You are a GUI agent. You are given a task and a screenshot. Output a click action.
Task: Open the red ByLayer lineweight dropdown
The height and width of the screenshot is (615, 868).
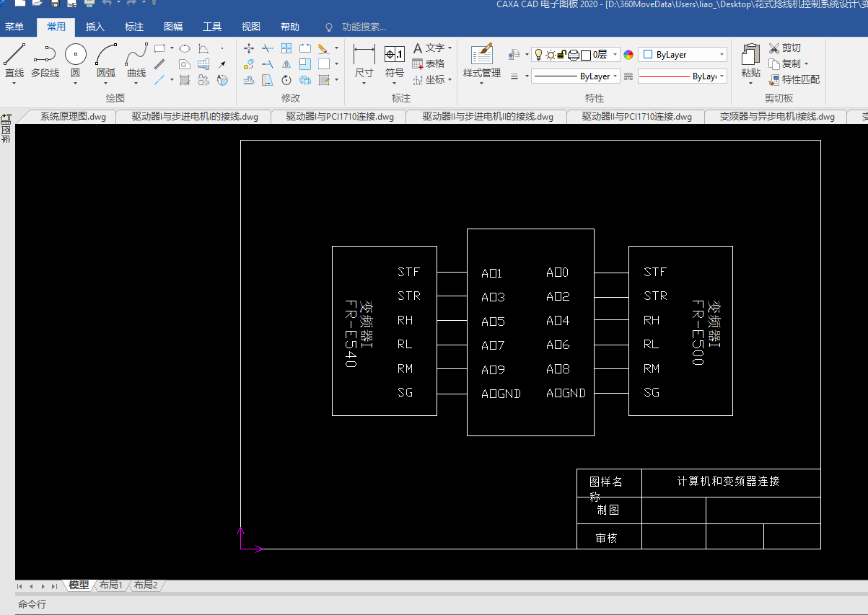click(683, 76)
